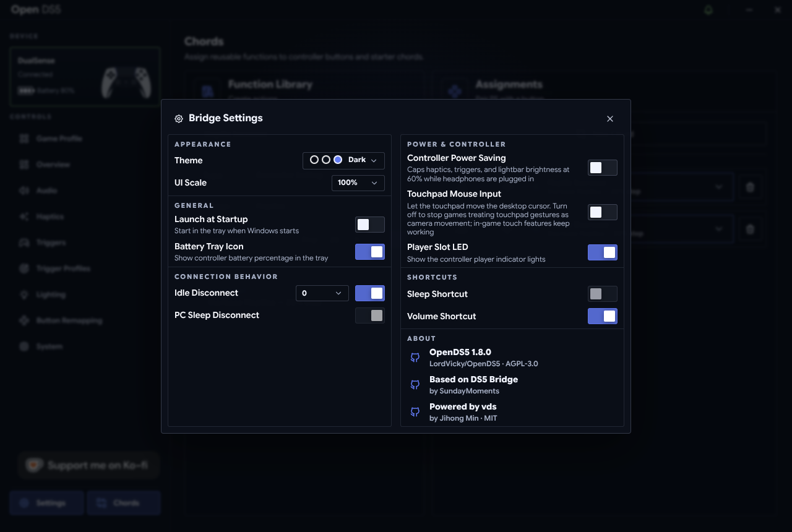This screenshot has height=532, width=792.
Task: Close the Bridge Settings dialog with X
Action: (610, 119)
